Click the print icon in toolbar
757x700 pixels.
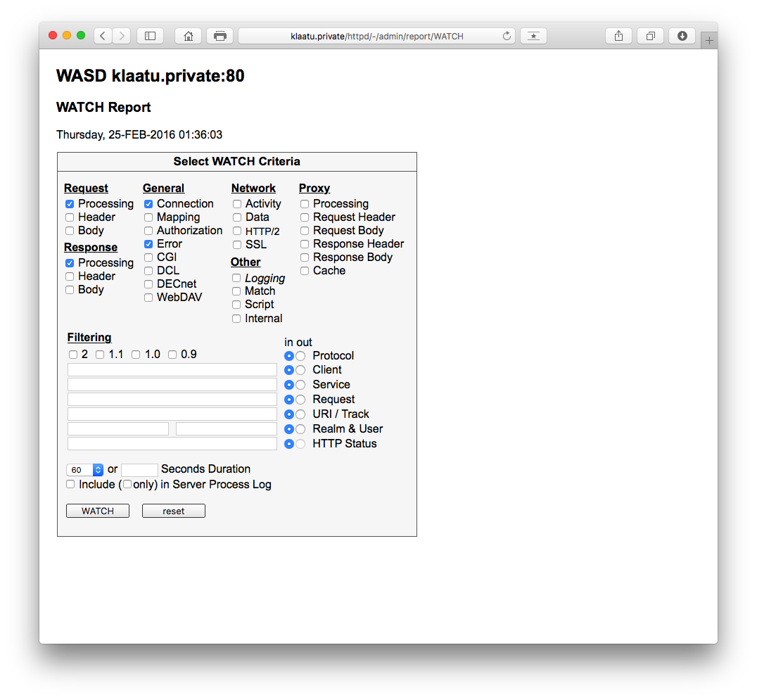coord(220,36)
